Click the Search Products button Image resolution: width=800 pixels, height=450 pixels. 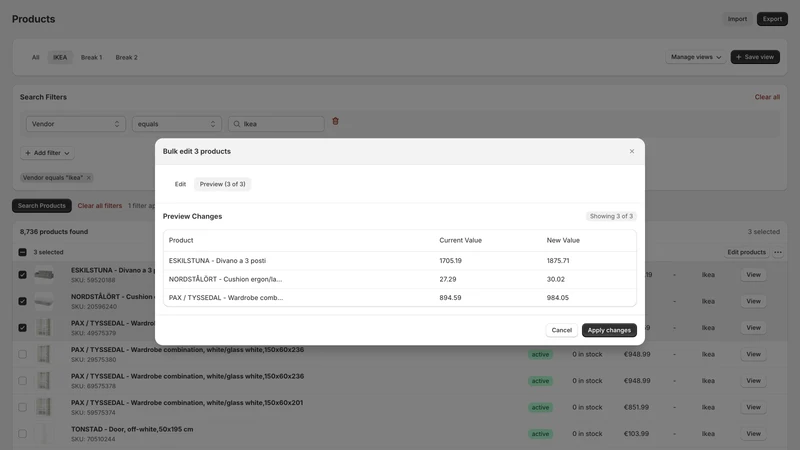coord(42,206)
